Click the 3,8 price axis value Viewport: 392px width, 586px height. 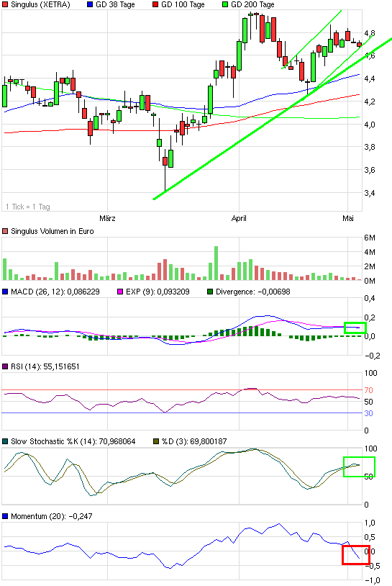tap(370, 148)
